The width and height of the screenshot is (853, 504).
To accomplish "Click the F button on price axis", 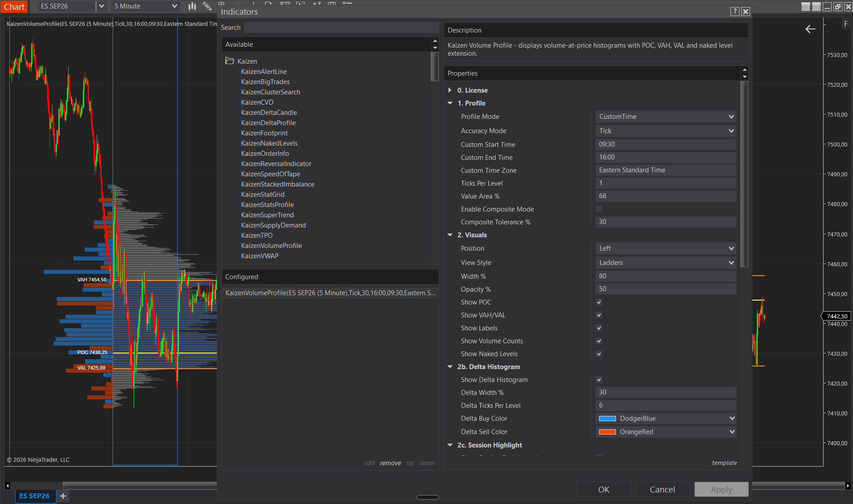I will 845,24.
